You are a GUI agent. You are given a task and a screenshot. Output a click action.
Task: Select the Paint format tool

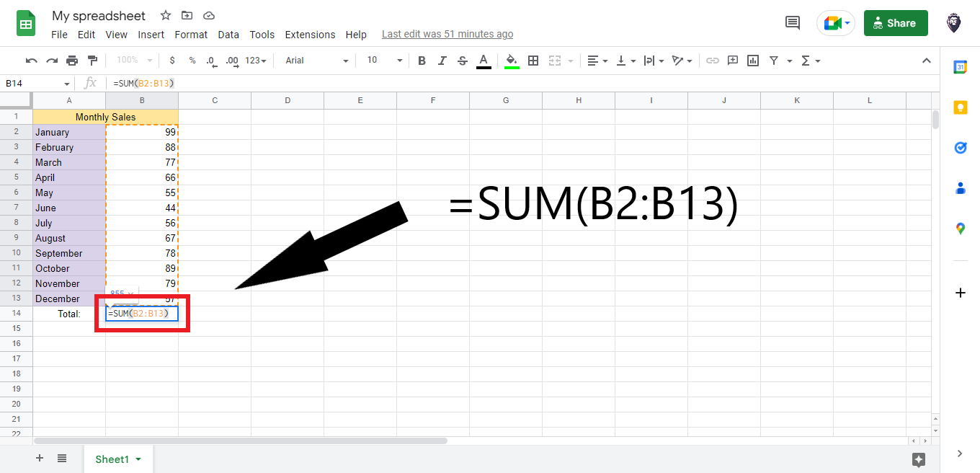pyautogui.click(x=92, y=61)
